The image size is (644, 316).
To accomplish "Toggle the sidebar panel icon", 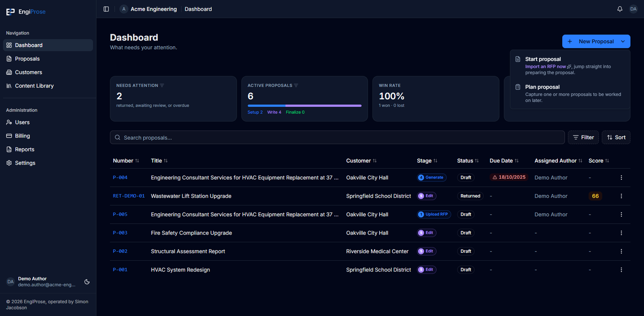I will pyautogui.click(x=106, y=9).
